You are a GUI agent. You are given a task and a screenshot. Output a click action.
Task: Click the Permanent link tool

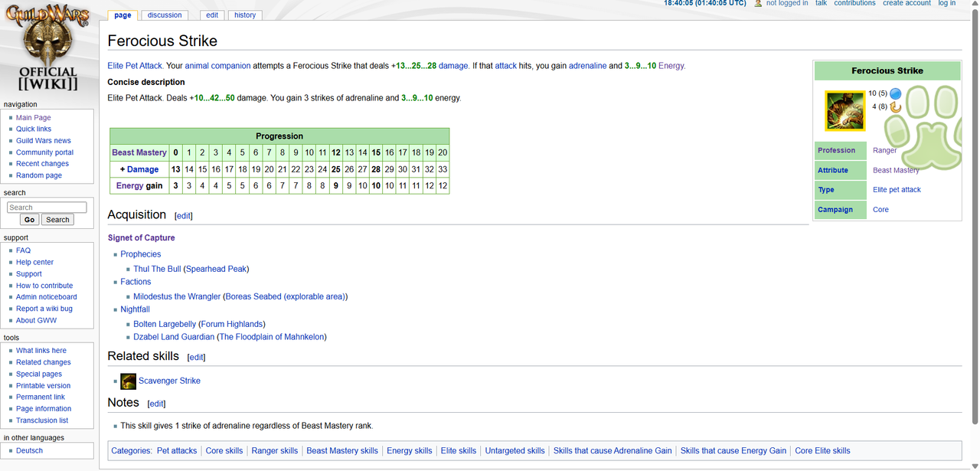(41, 397)
